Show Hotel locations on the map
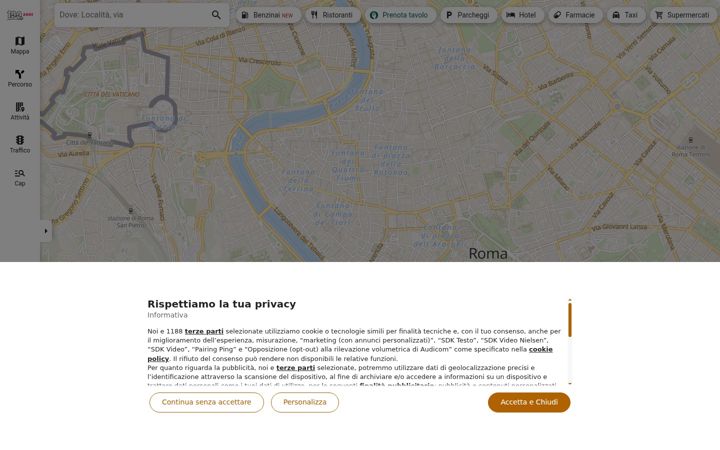This screenshot has width=720, height=450. (x=522, y=15)
